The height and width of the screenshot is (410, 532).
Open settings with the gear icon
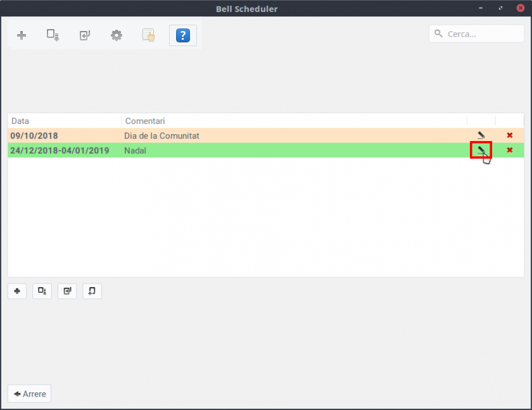(x=117, y=35)
